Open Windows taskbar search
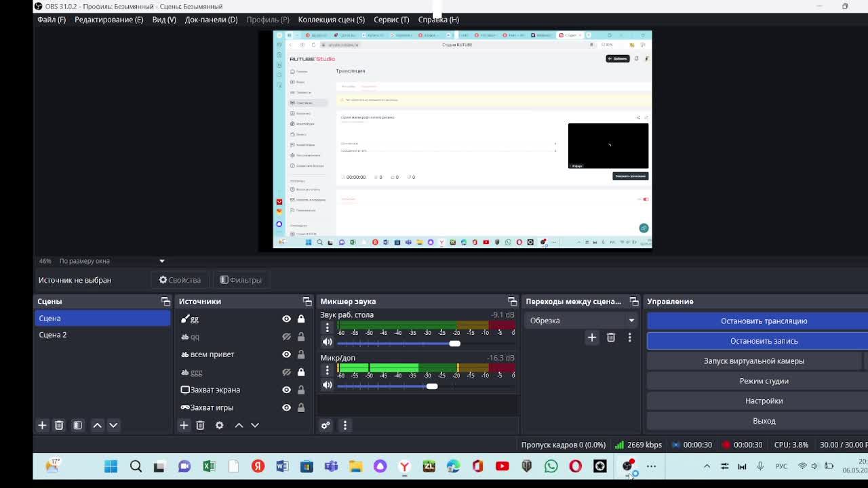 [136, 466]
